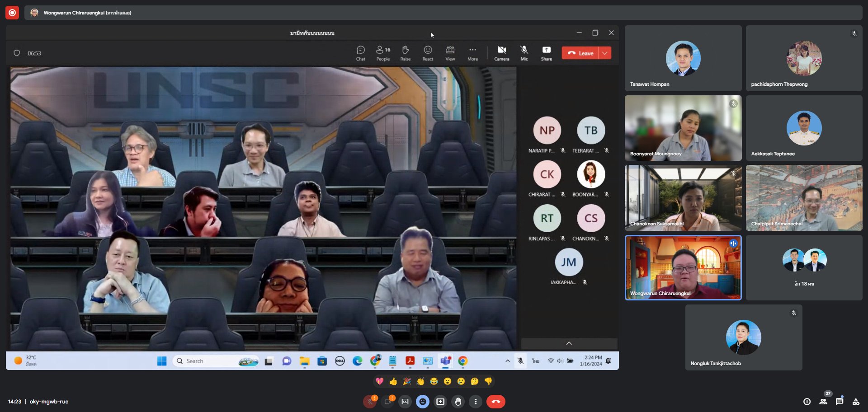Toggle the Camera in Teams toolbar
The width and height of the screenshot is (868, 412).
pyautogui.click(x=501, y=53)
